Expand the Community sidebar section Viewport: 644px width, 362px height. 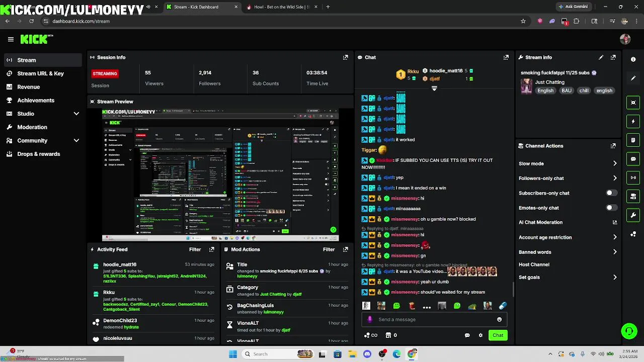coord(76,141)
